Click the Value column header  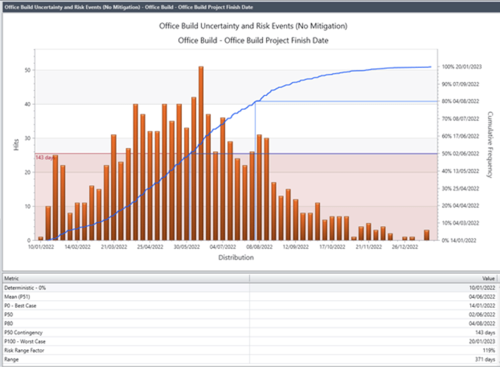(373, 278)
